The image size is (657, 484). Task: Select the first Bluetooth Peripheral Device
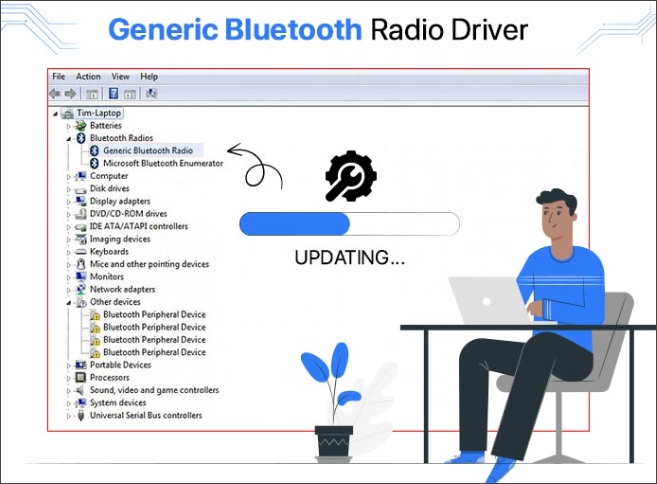(x=154, y=314)
